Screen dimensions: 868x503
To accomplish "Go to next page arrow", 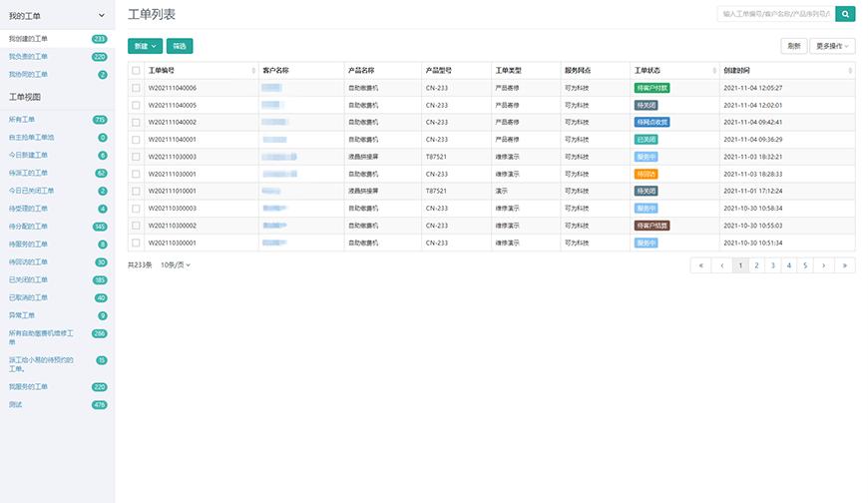I will point(824,265).
